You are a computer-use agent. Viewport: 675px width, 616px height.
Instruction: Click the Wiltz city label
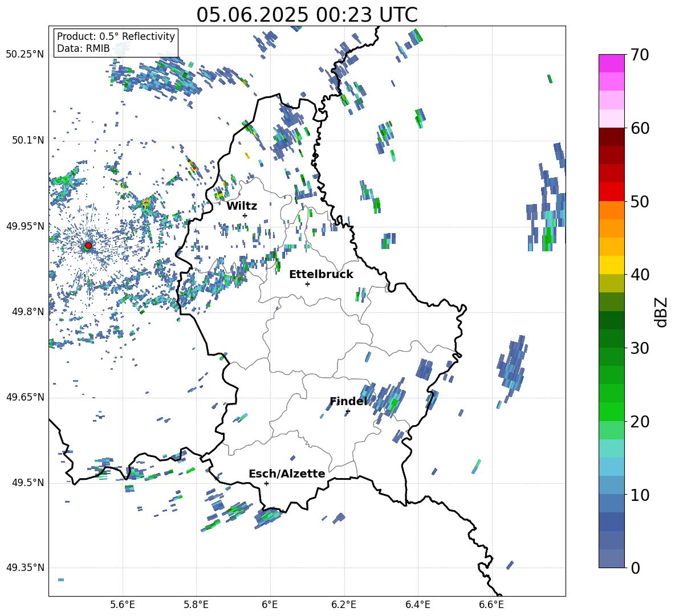[242, 206]
